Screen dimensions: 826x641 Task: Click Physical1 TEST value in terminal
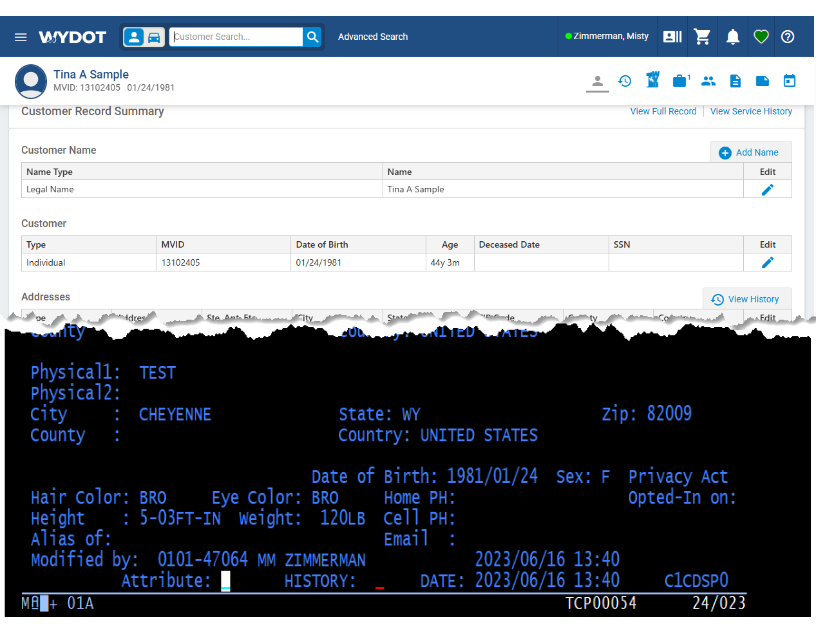(x=158, y=373)
